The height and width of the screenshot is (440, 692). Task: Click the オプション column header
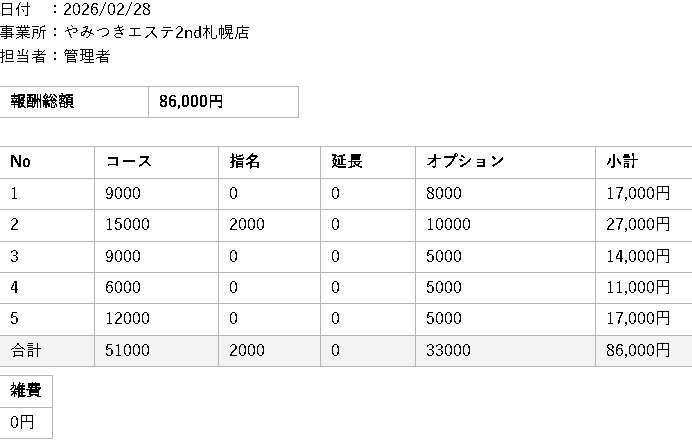pyautogui.click(x=466, y=162)
